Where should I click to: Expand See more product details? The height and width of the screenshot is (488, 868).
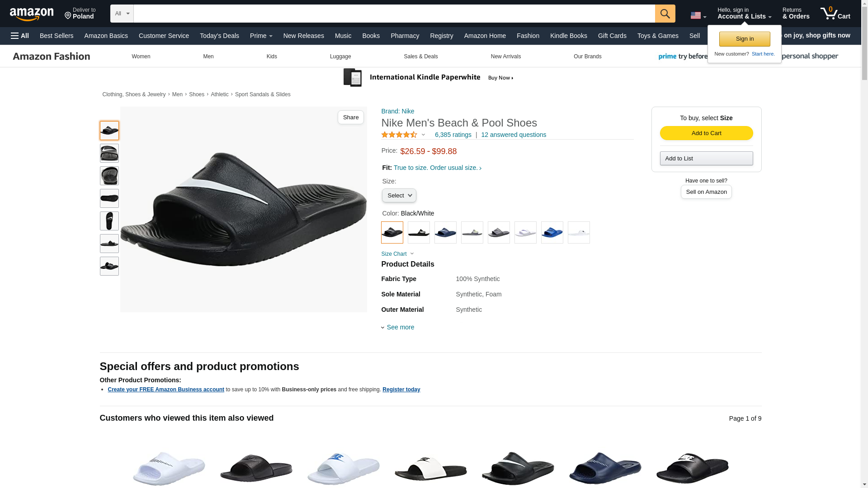pyautogui.click(x=400, y=327)
